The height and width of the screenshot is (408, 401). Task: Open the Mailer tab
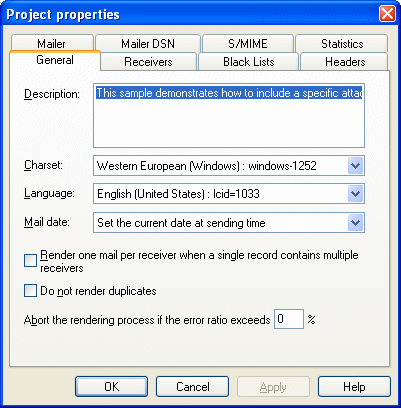pyautogui.click(x=52, y=43)
